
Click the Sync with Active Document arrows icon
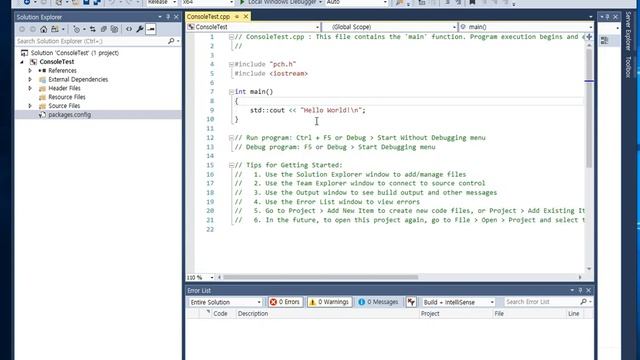pyautogui.click(x=93, y=29)
